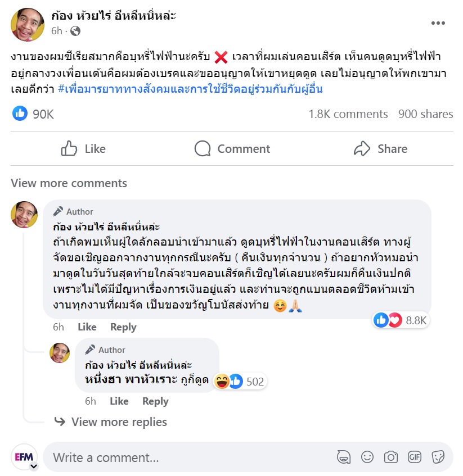Click the avatar sticker icon in comment box
The image size is (463, 476).
[x=344, y=457]
